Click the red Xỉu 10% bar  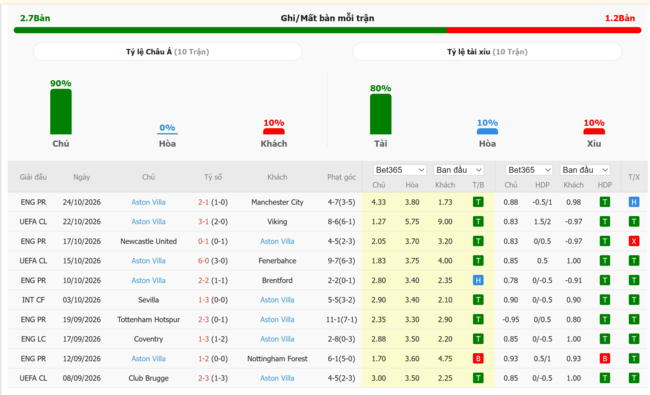(x=594, y=131)
